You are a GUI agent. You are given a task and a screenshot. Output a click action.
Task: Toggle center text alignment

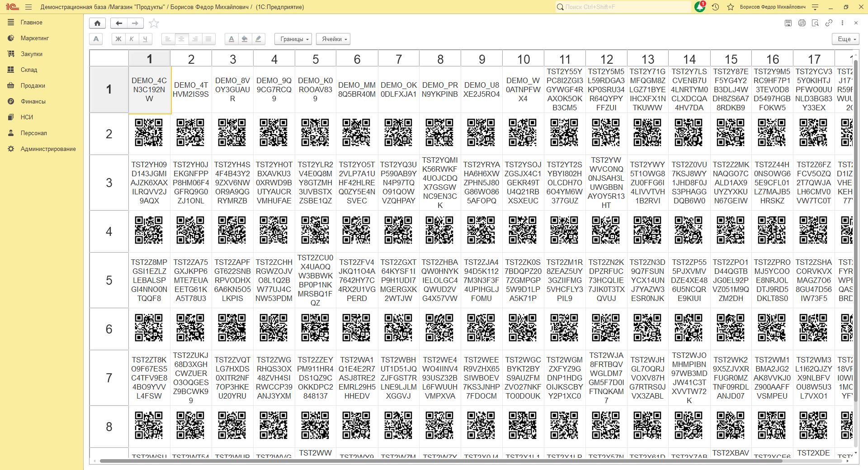[181, 39]
